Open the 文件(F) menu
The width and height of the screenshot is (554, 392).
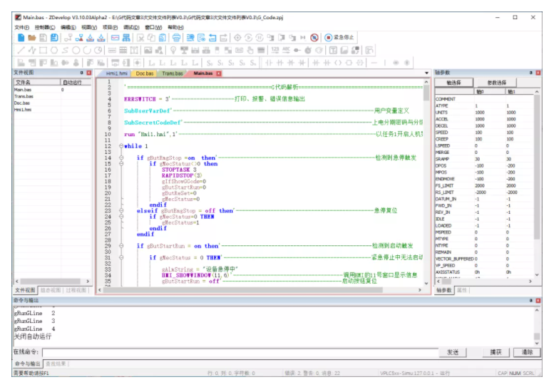[x=22, y=27]
